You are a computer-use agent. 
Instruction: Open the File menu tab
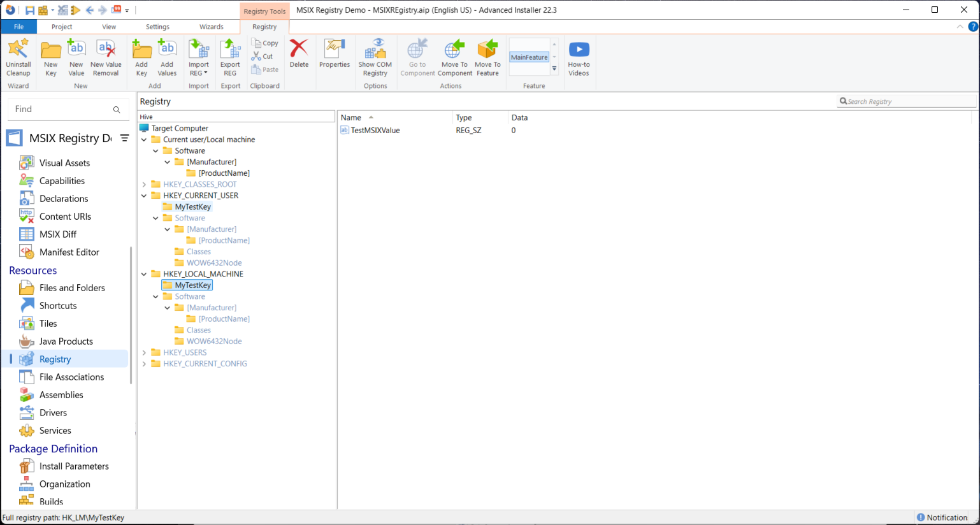[x=18, y=27]
